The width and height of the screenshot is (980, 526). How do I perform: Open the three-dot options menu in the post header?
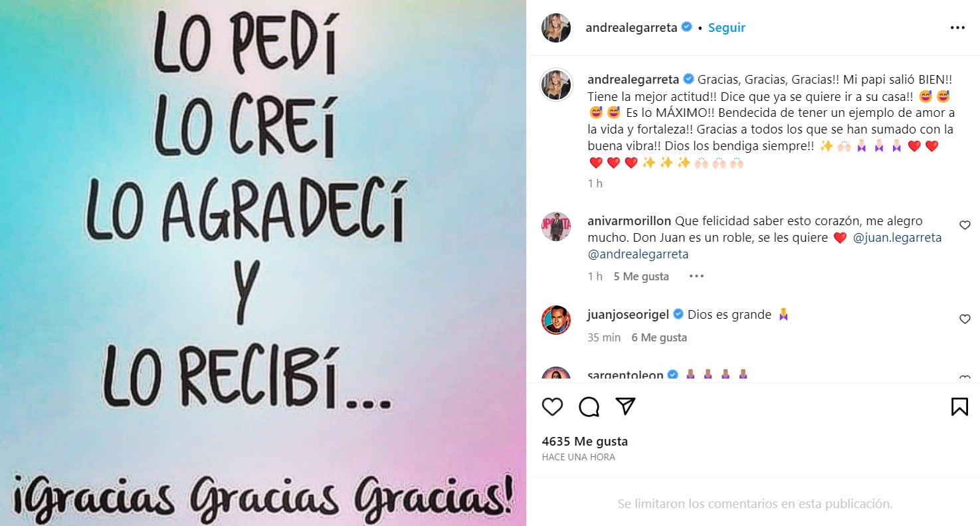(957, 28)
